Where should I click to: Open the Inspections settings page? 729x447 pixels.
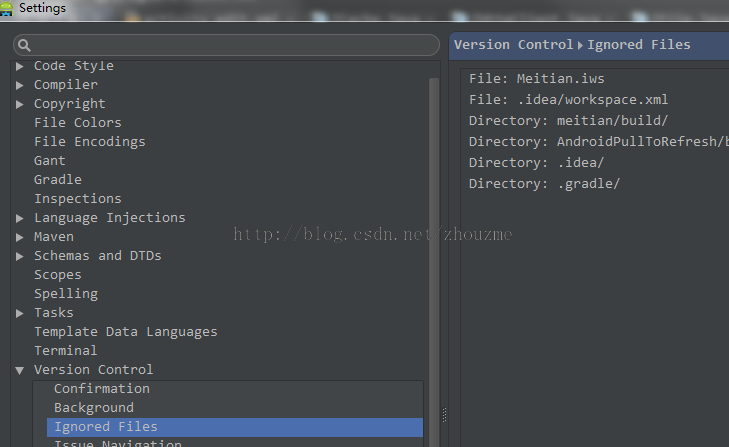77,199
